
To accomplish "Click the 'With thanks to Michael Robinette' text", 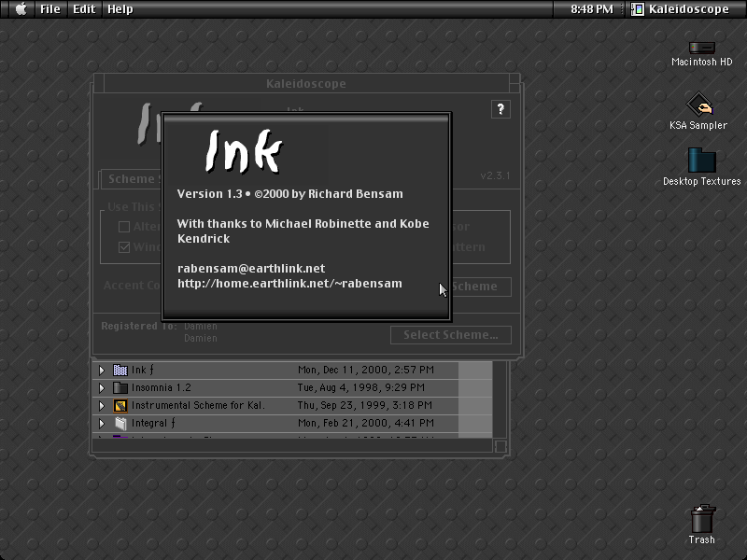I will point(275,224).
